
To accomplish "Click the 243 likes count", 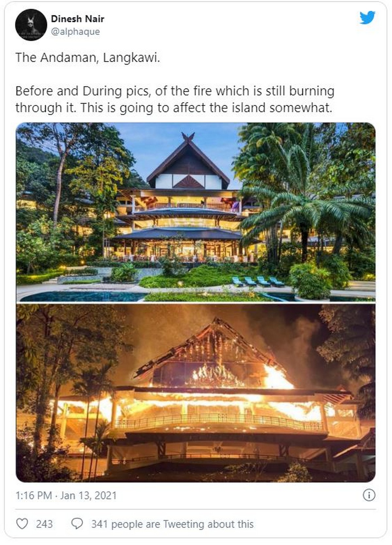I will coord(44,524).
